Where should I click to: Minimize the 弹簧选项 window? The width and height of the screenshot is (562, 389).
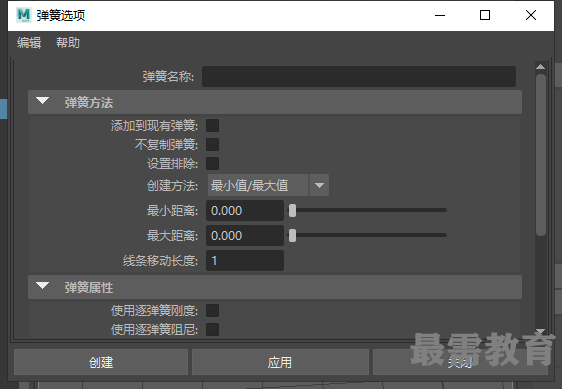pos(440,15)
